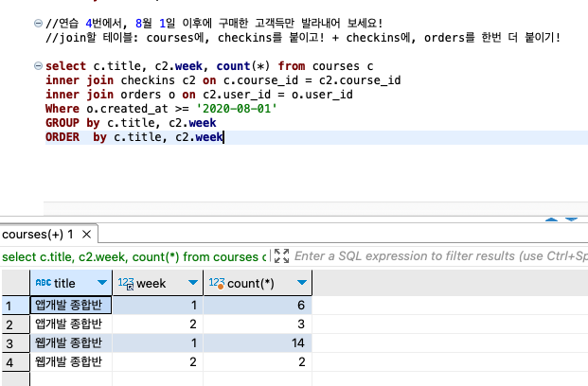Click the count cell with value 14
588x386 pixels.
tap(258, 342)
